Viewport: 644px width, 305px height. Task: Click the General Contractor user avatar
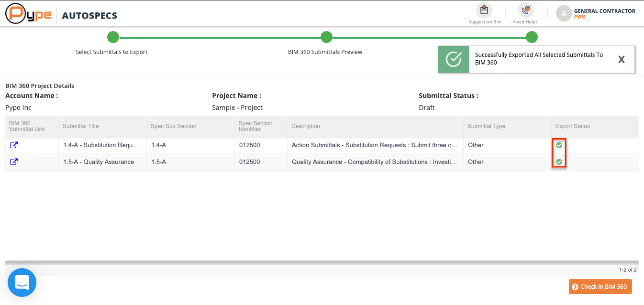[x=564, y=13]
